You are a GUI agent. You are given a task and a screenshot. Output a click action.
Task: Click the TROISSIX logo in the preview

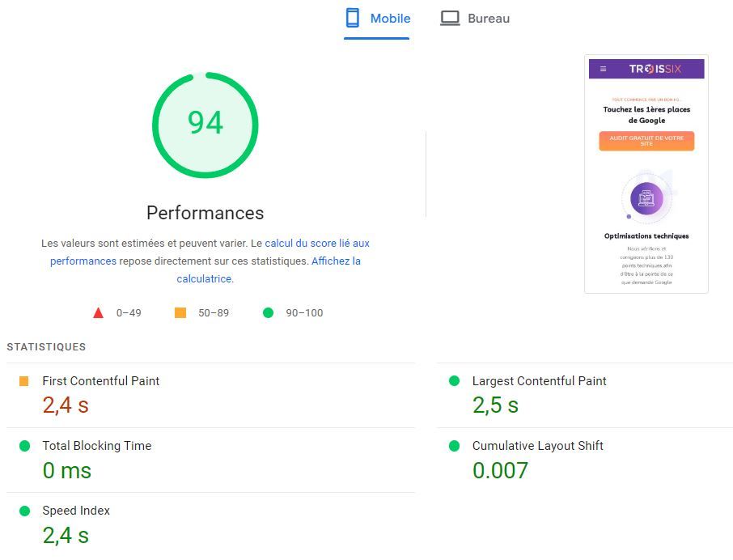[655, 69]
